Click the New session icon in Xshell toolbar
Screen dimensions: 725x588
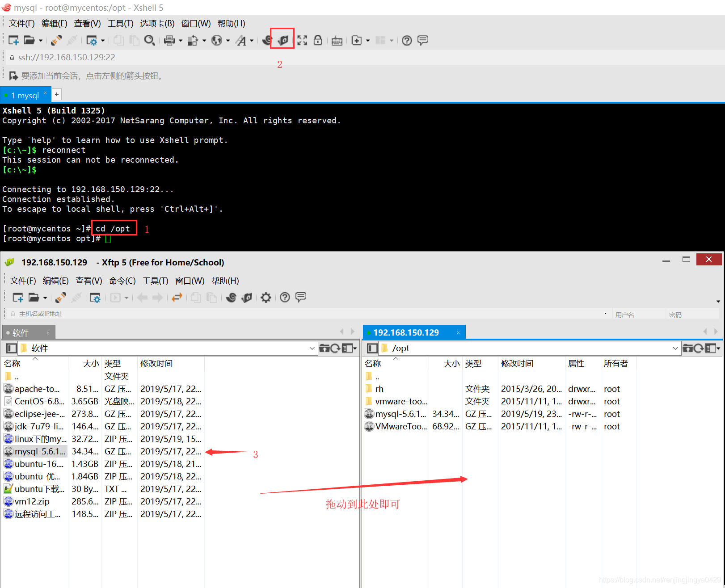13,40
